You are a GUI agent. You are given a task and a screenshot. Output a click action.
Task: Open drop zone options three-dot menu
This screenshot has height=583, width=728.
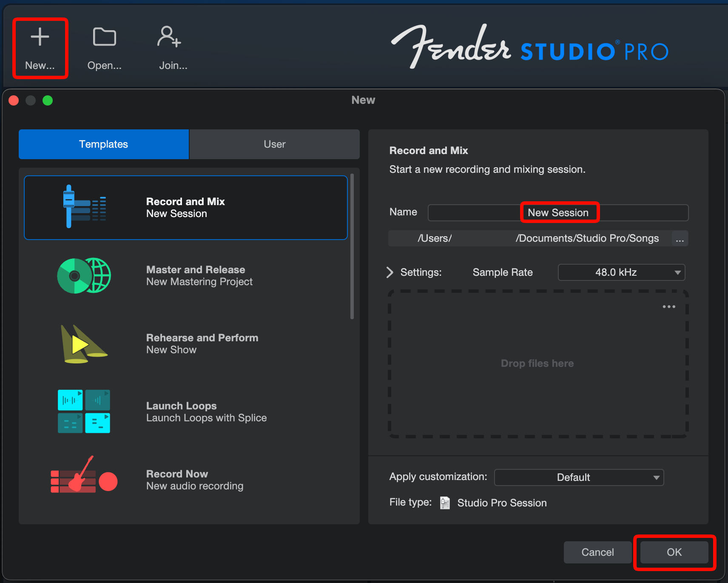coord(669,307)
